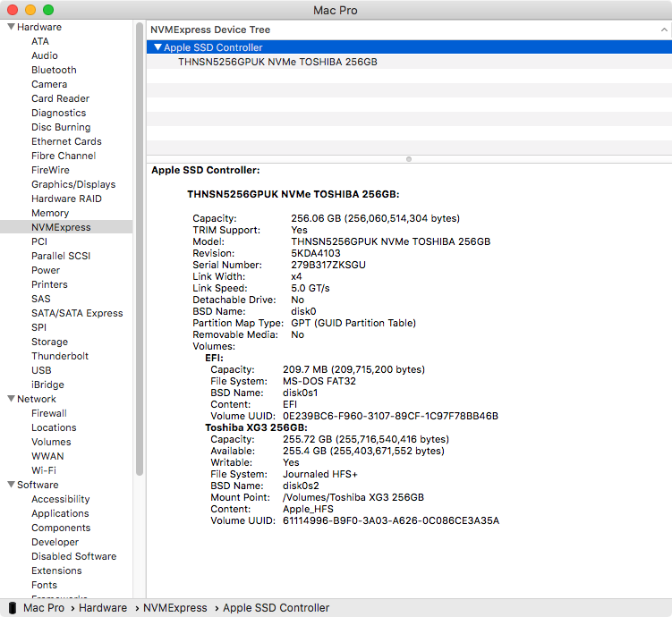Select Applications under Software
This screenshot has height=617, width=672.
coord(61,513)
